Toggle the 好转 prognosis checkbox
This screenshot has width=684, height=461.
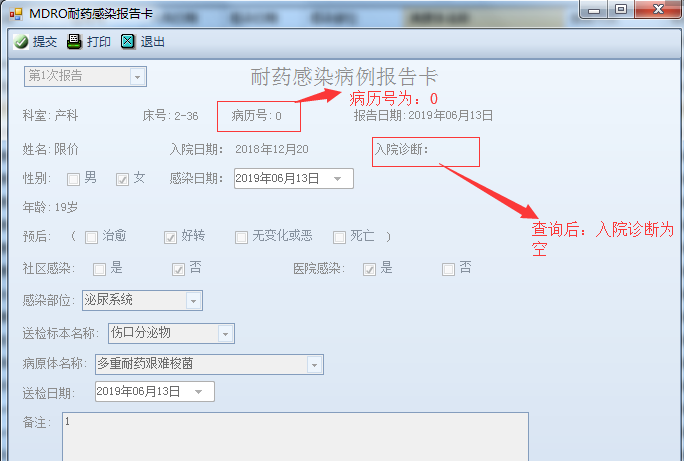(170, 237)
